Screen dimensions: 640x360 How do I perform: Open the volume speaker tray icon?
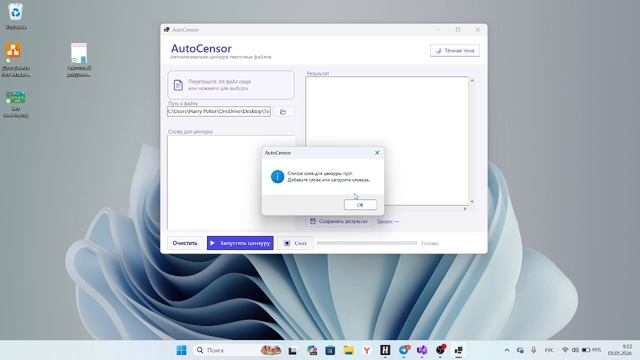pyautogui.click(x=575, y=350)
